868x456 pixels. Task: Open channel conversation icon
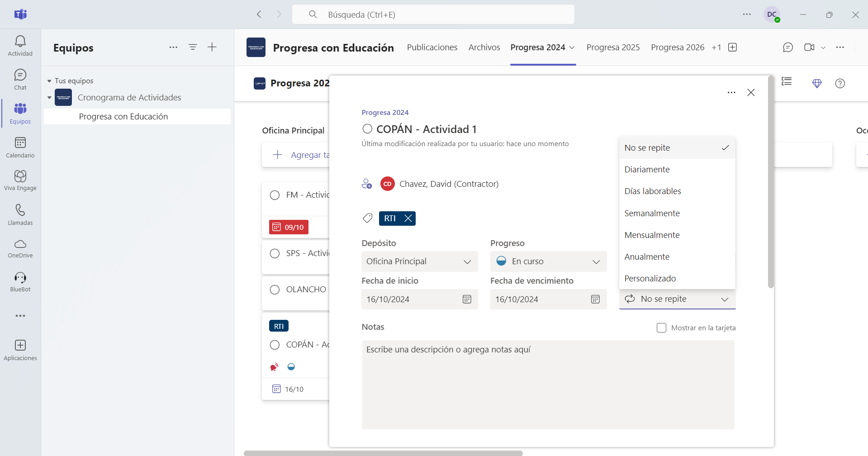click(x=788, y=47)
